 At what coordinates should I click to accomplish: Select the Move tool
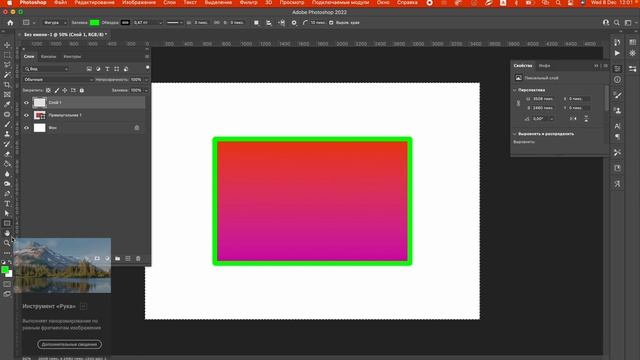click(x=7, y=45)
